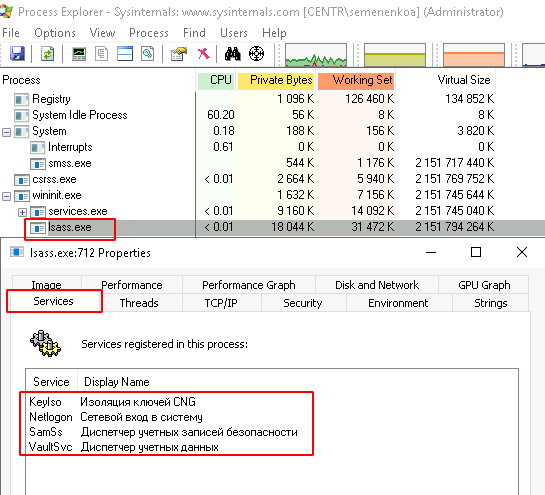
Task: Click the lsass.exe Properties window icon
Action: click(x=17, y=252)
